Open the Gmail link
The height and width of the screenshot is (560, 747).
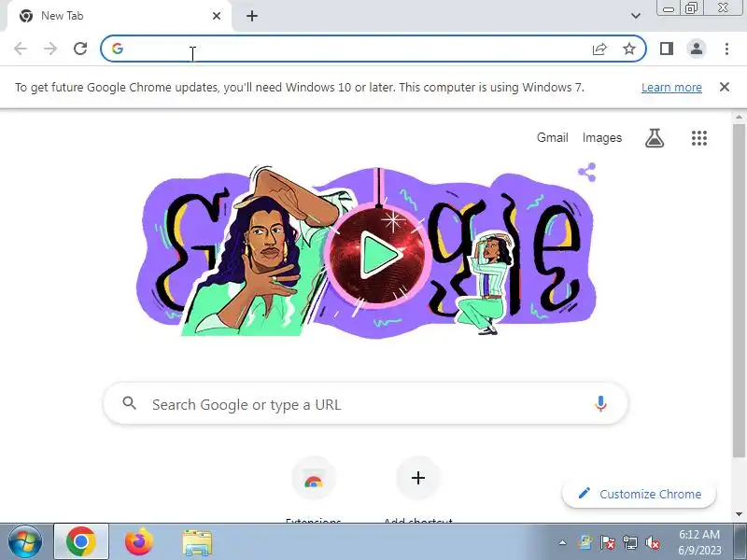click(x=552, y=137)
